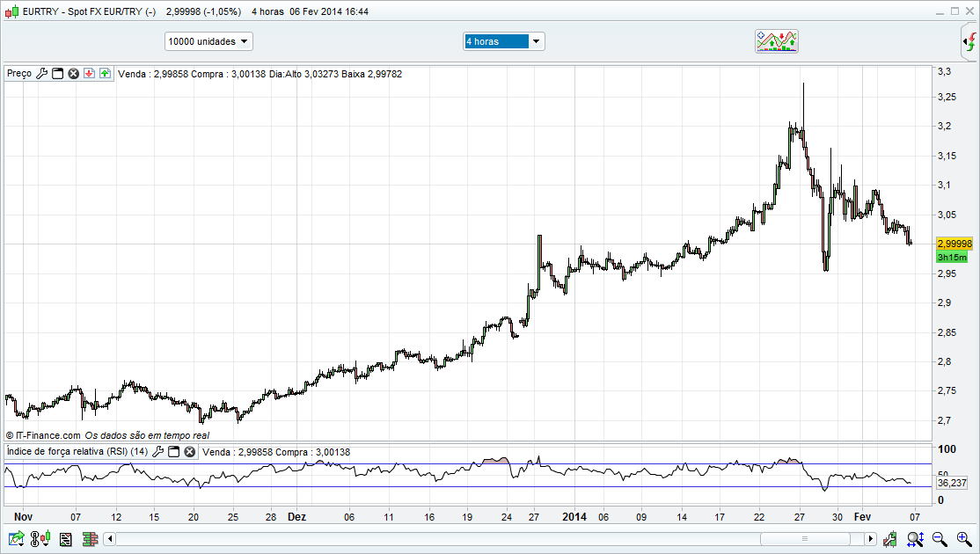Open the chart share/export icon
Viewport: 980px width, 554px height.
17,538
